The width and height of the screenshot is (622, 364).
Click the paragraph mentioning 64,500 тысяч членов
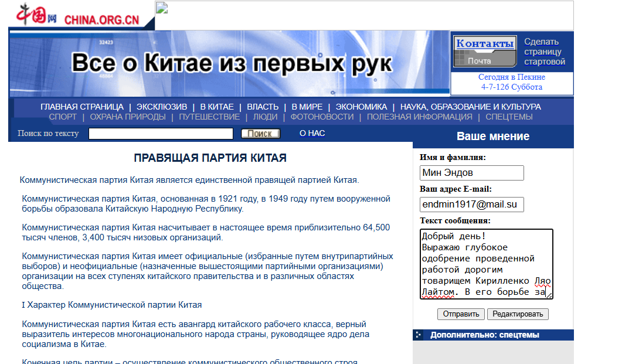(206, 232)
